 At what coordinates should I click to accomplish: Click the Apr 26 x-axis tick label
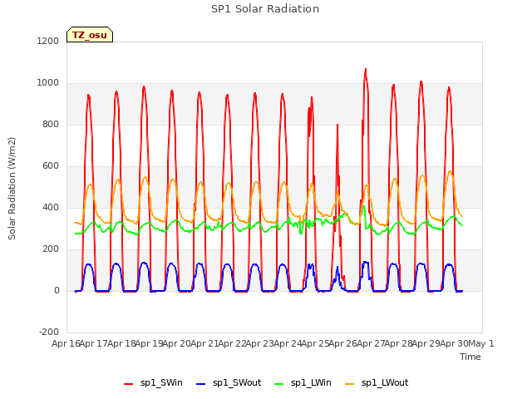pyautogui.click(x=343, y=343)
